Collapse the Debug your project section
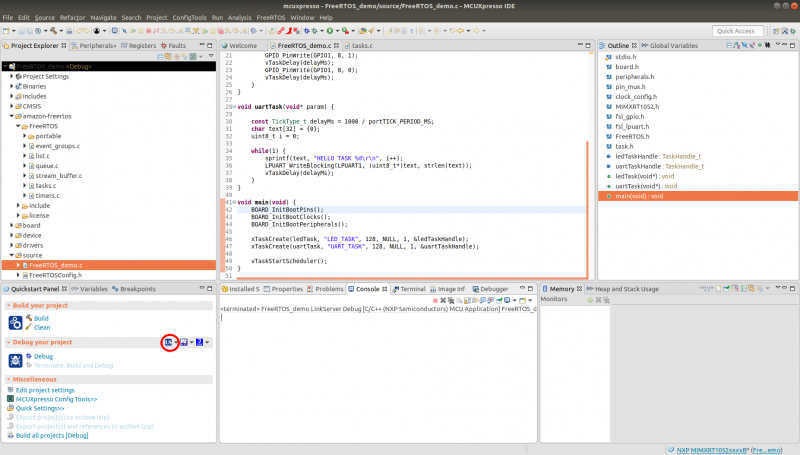The image size is (800, 455). pos(7,342)
